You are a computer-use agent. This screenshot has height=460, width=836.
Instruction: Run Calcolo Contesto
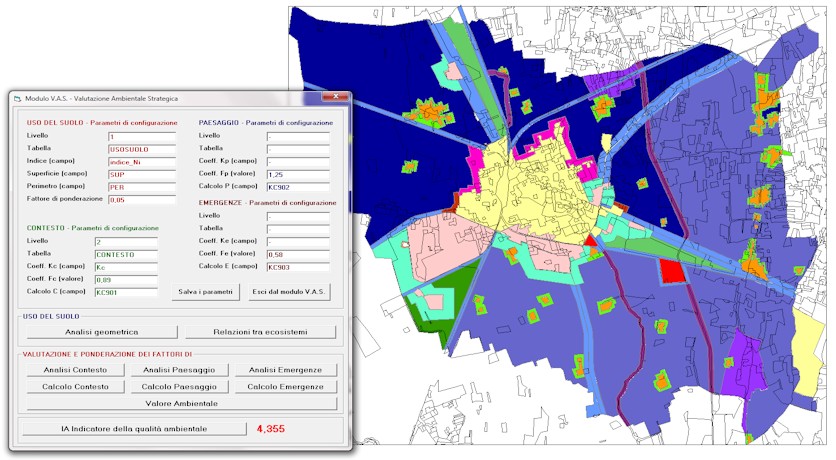[73, 386]
